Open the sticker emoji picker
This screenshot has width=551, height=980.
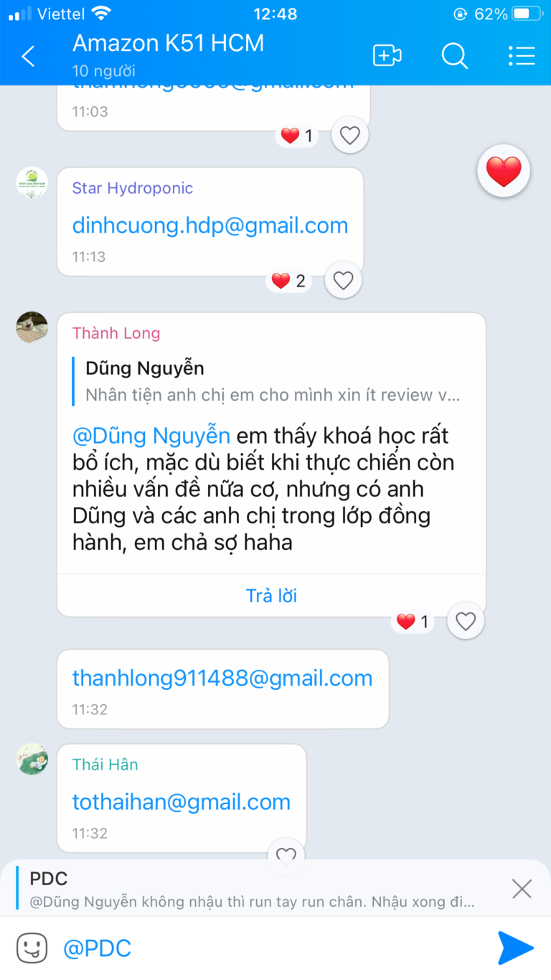click(32, 948)
